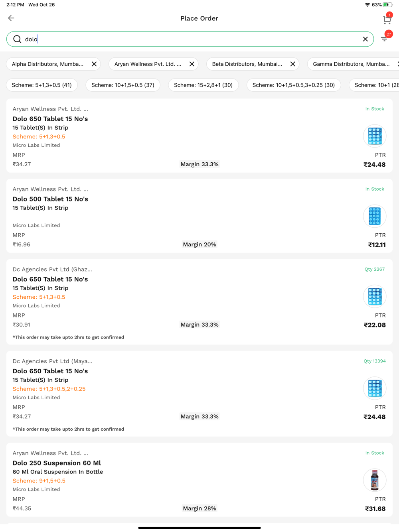Remove the Beta Distributors filter chip
The width and height of the screenshot is (399, 532).
tap(293, 64)
